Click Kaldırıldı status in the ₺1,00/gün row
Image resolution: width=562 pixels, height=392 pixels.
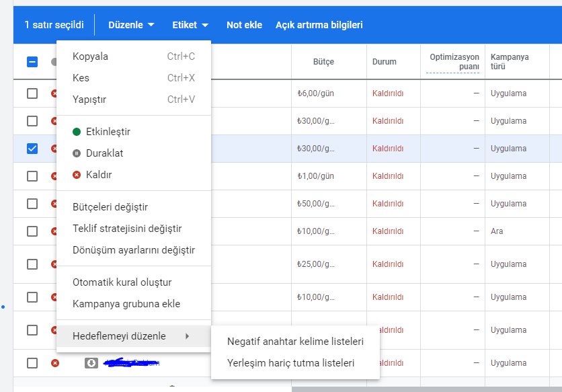(x=388, y=176)
